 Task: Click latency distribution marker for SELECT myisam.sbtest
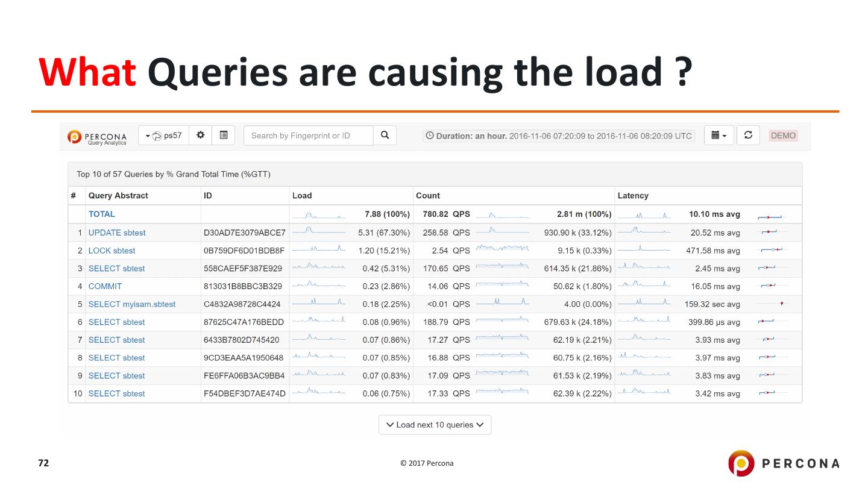click(782, 304)
